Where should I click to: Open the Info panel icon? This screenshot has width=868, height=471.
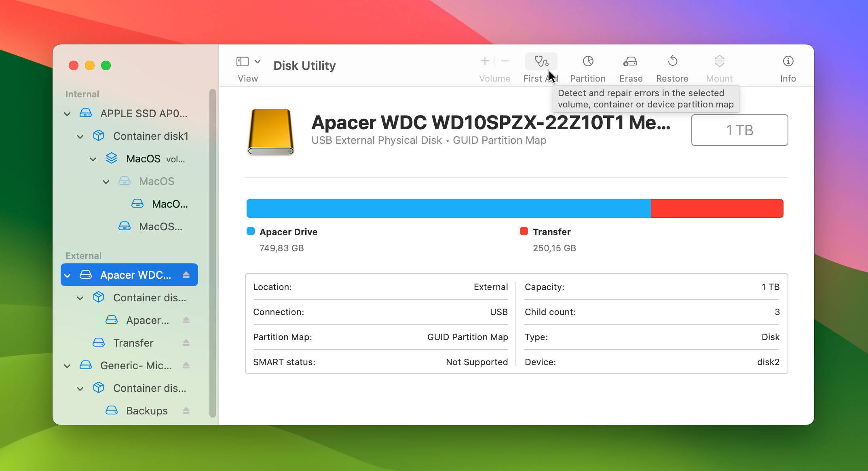tap(788, 61)
